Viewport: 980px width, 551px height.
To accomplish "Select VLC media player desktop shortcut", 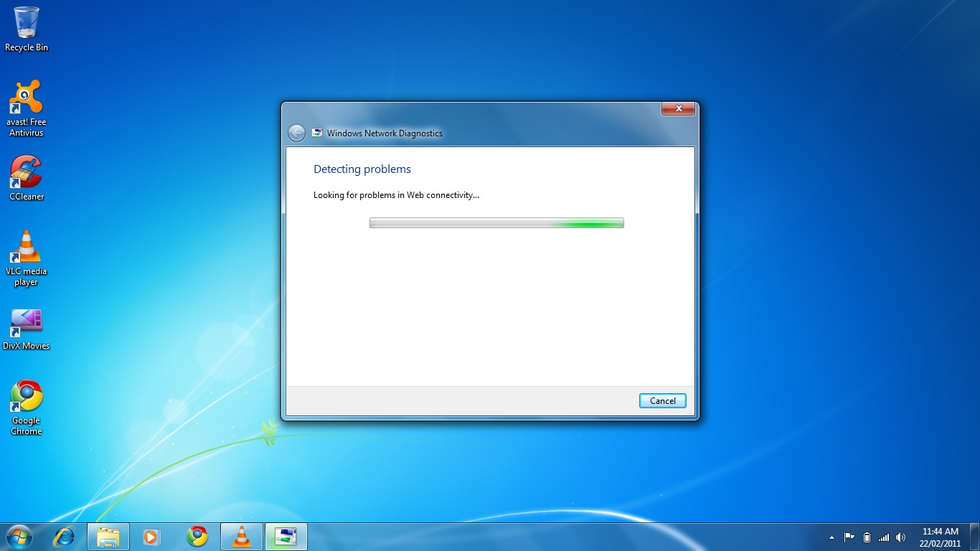I will (27, 258).
